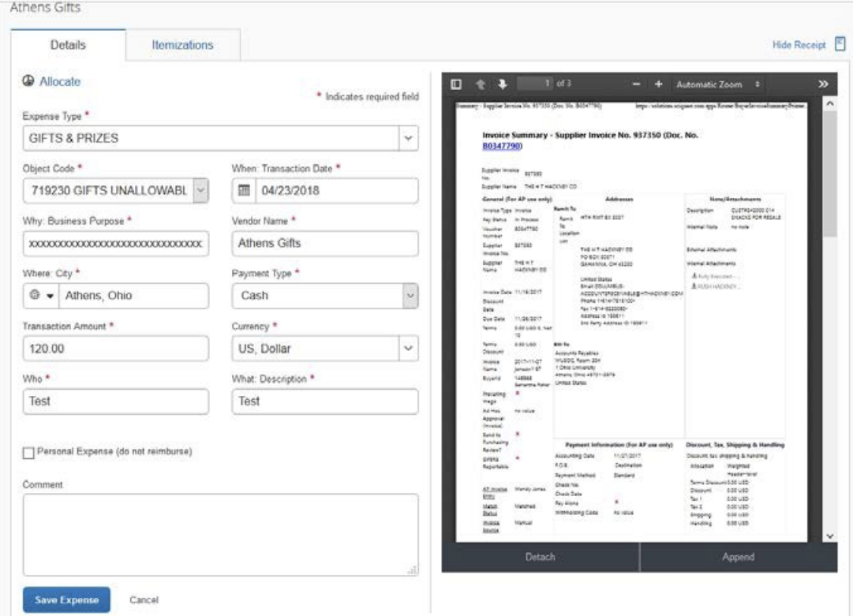Screen dimensions: 853x616
Task: Toggle the PDF viewer sidebar icon
Action: (456, 84)
